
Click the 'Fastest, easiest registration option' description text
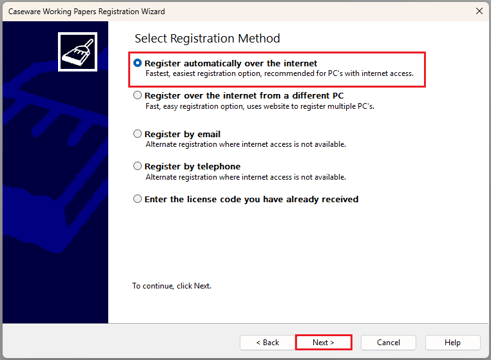point(279,73)
